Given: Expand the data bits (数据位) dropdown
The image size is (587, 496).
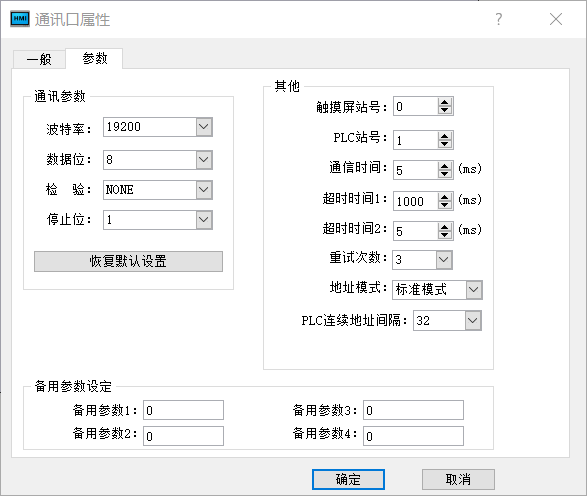Looking at the screenshot, I should [204, 160].
